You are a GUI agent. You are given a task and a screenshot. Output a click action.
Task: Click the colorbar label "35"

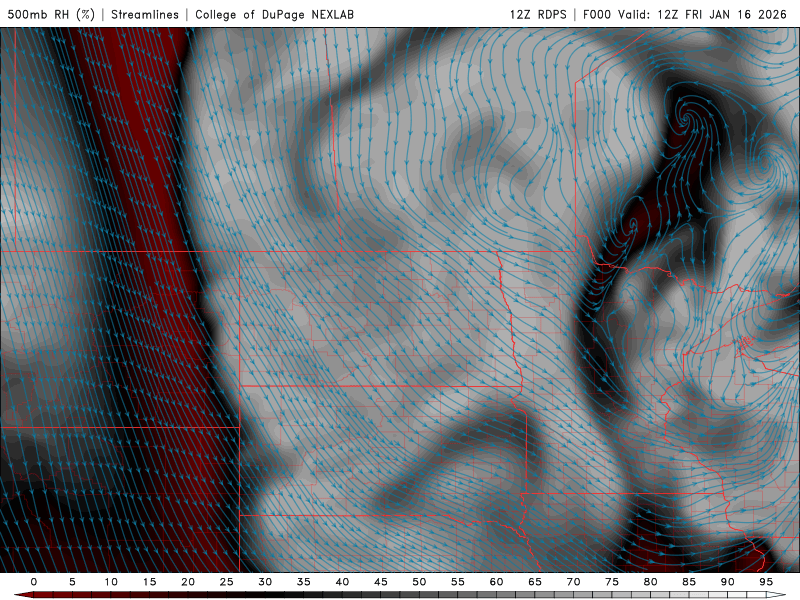point(304,582)
